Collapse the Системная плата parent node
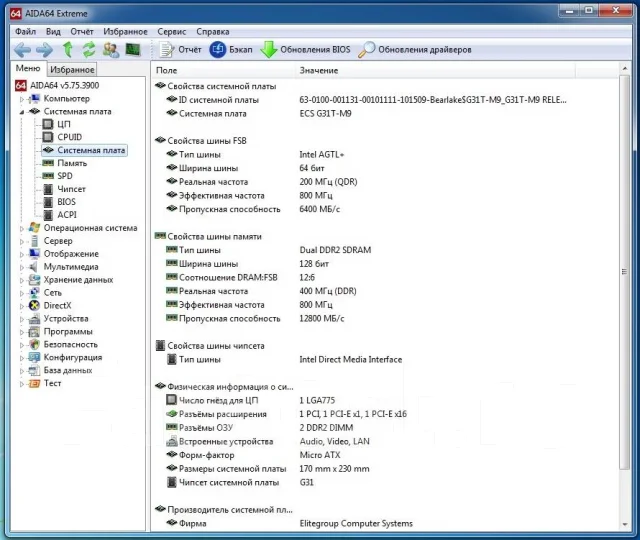 [x=22, y=111]
